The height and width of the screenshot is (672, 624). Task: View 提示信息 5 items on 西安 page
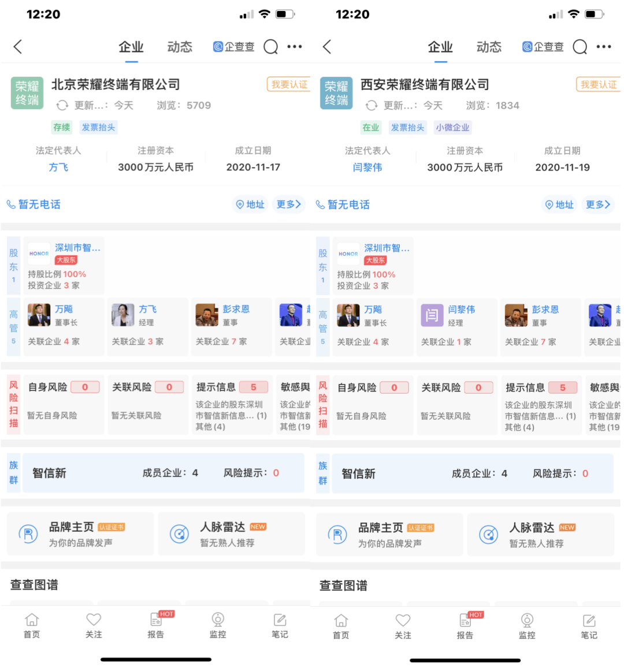541,405
